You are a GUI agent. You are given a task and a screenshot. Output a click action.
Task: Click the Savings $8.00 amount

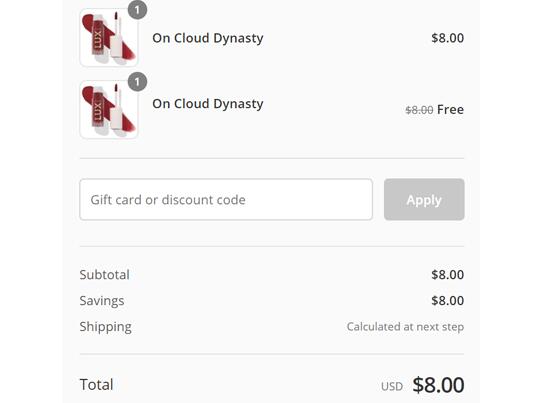click(x=448, y=301)
